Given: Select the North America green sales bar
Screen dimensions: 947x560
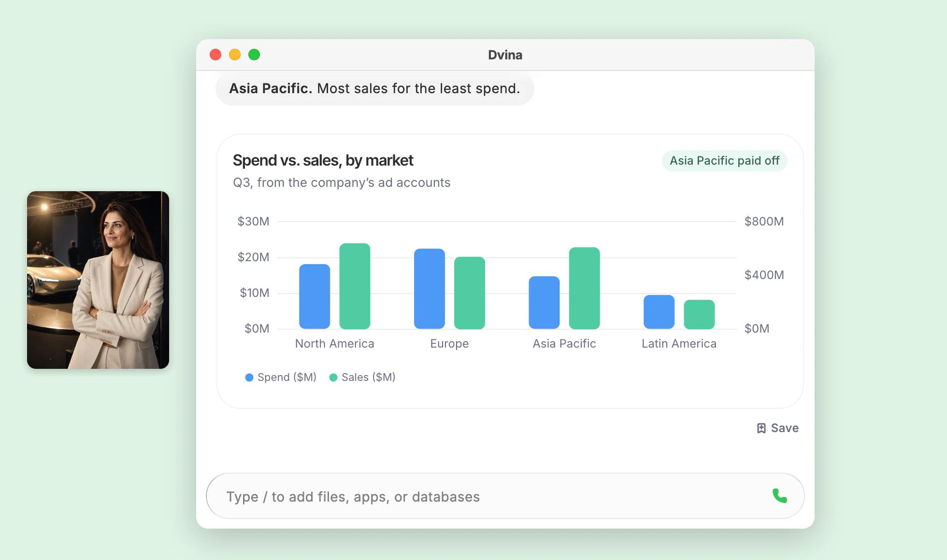Looking at the screenshot, I should point(355,286).
